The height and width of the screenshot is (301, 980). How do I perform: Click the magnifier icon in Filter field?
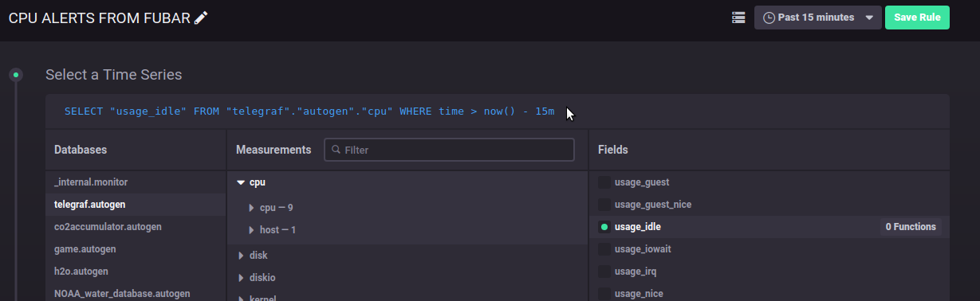click(x=337, y=150)
